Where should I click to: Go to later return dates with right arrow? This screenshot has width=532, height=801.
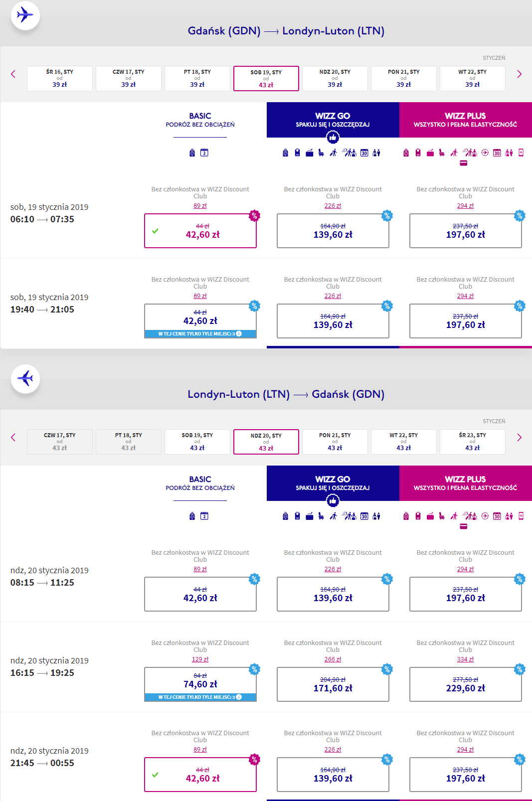[x=519, y=438]
